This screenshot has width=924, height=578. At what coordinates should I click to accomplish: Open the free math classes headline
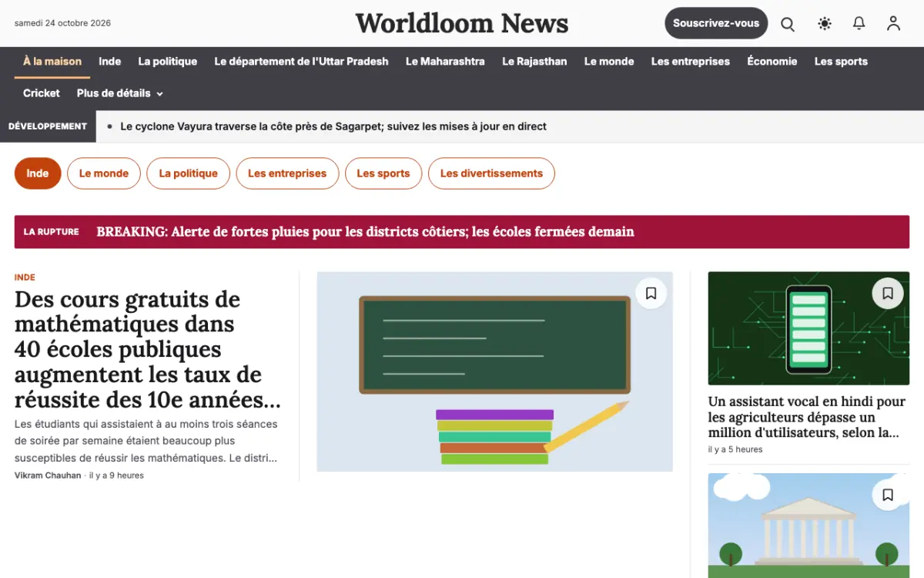click(x=148, y=349)
